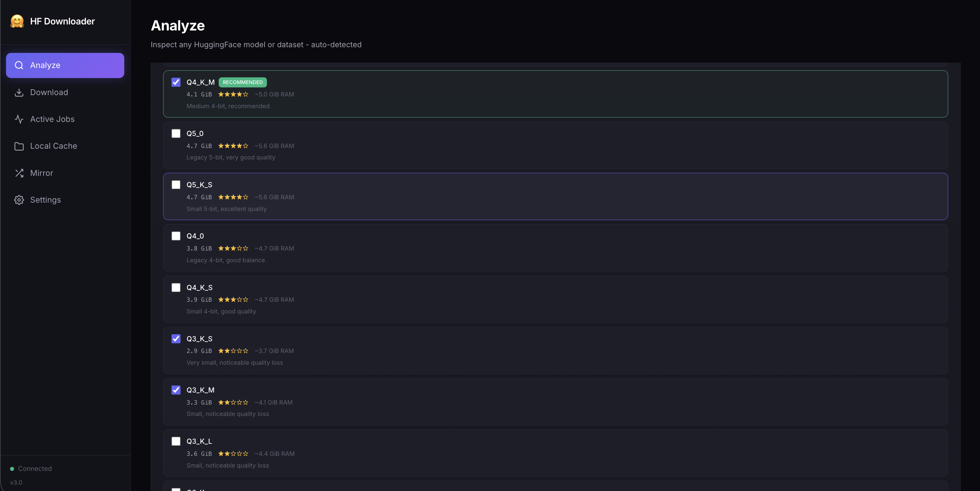Click the Active Jobs pulse icon

19,119
